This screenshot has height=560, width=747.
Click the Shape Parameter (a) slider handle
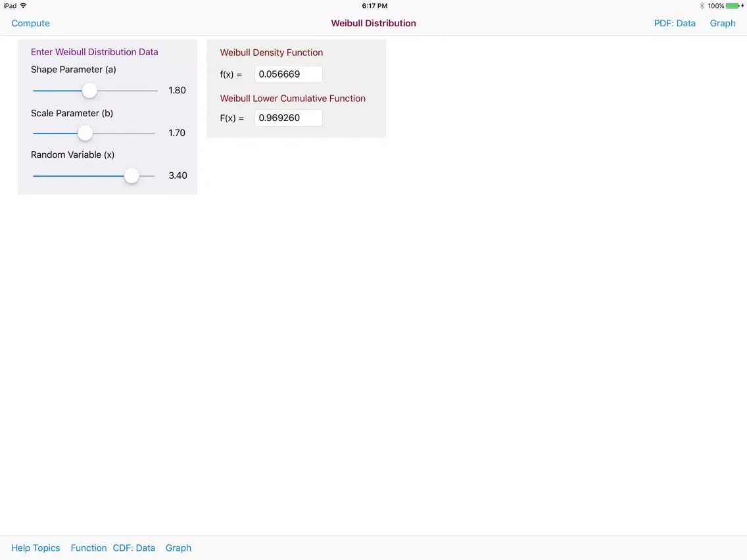(89, 91)
